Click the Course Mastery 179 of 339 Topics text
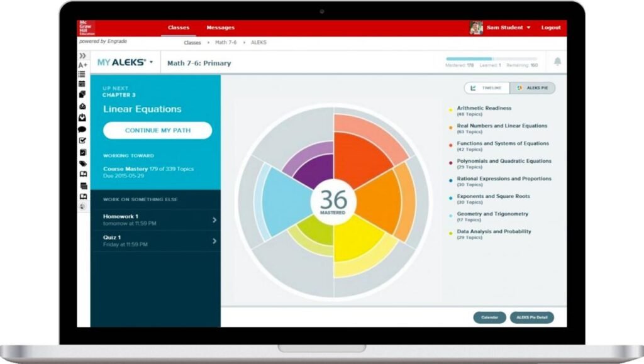644x364 pixels. [x=148, y=168]
